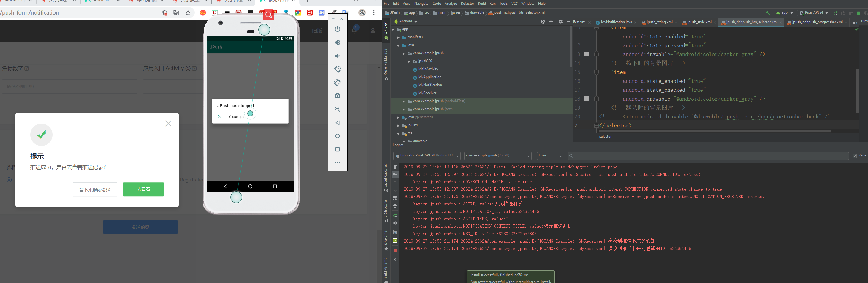Expand jpush320 package node

[409, 61]
